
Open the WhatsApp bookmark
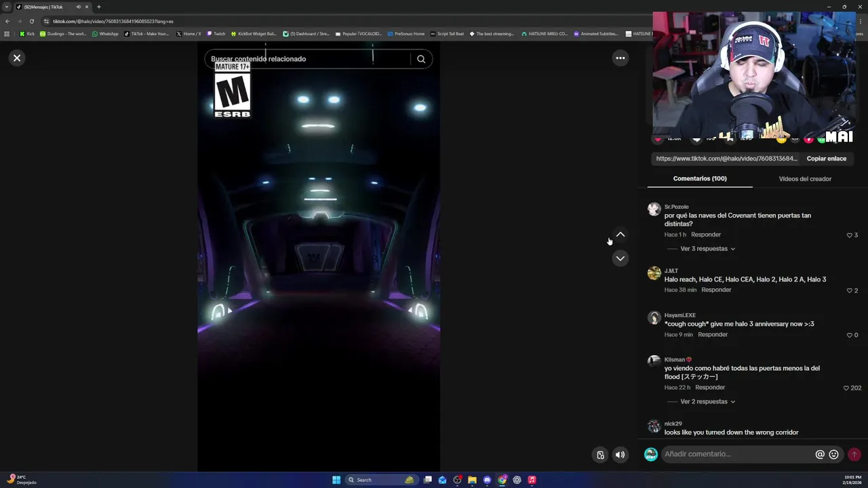[x=105, y=34]
